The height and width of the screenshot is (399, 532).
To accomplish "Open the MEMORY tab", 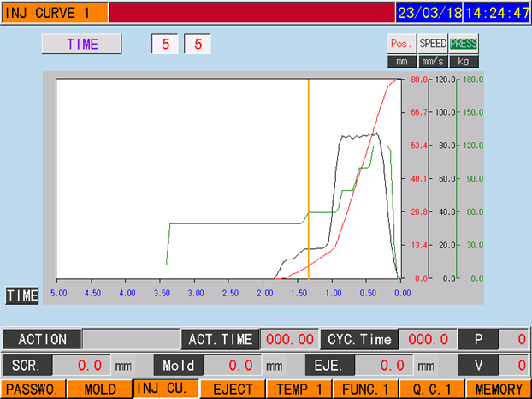I will [499, 390].
